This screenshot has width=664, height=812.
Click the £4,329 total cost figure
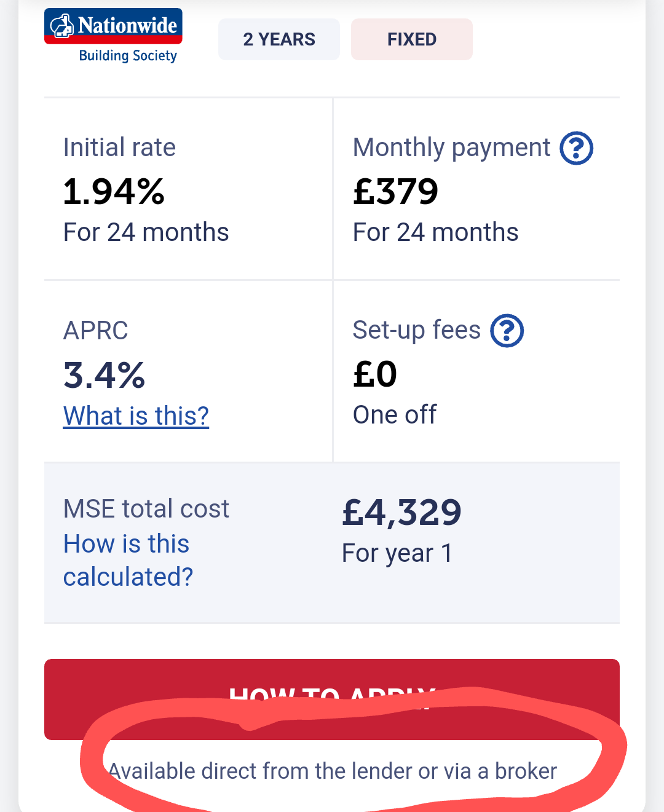[x=401, y=512]
